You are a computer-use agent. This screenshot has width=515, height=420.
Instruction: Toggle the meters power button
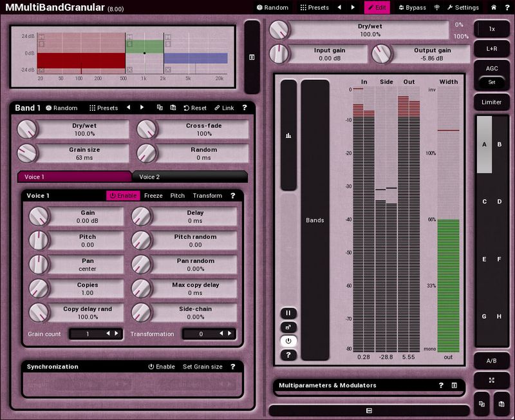pos(288,341)
